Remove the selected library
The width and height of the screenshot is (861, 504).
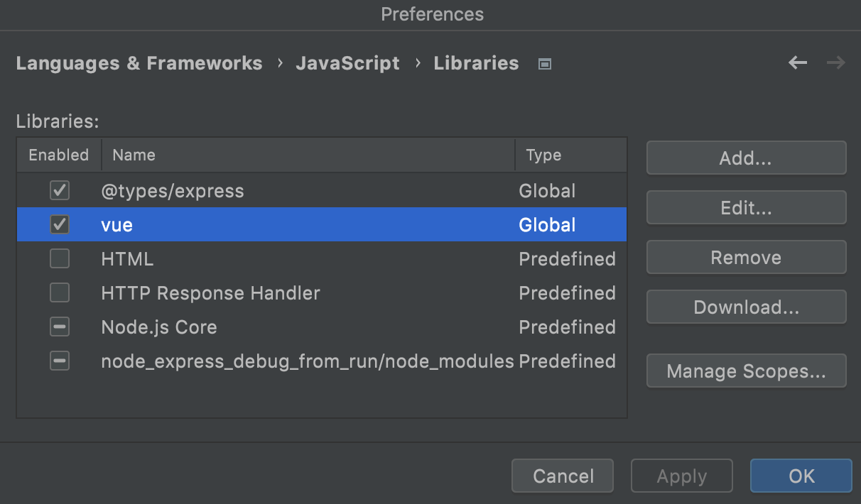(x=746, y=257)
